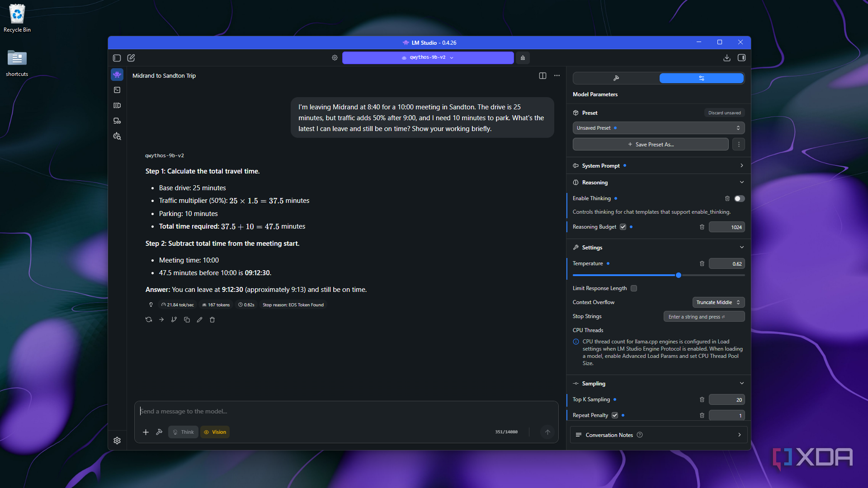This screenshot has width=868, height=488.
Task: Open the My Models sidebar icon
Action: (117, 105)
